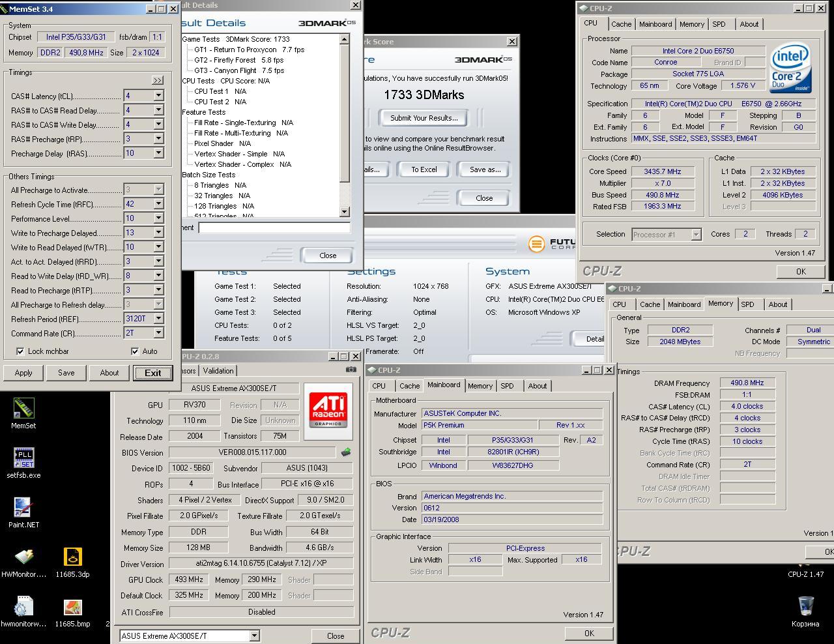Click the MemSet expand timings arrow button
The image size is (834, 644).
point(158,80)
